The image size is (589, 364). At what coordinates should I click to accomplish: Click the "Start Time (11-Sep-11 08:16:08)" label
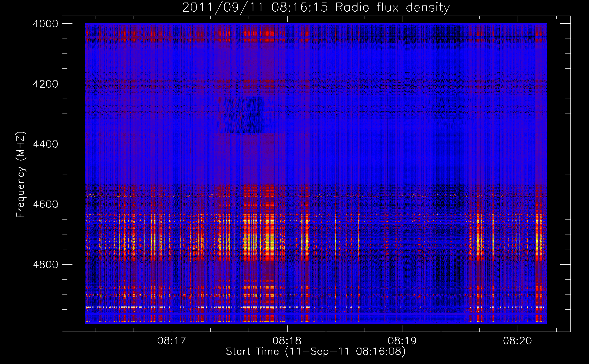tap(316, 352)
